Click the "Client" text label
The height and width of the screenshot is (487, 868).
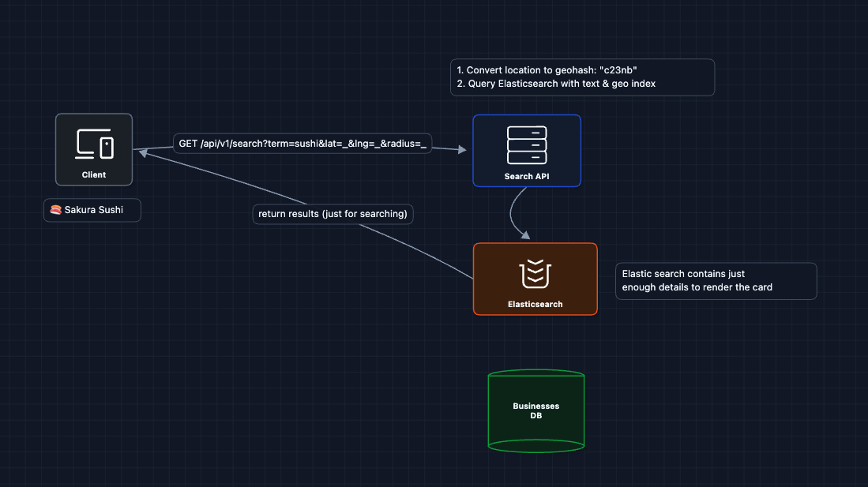click(x=94, y=175)
